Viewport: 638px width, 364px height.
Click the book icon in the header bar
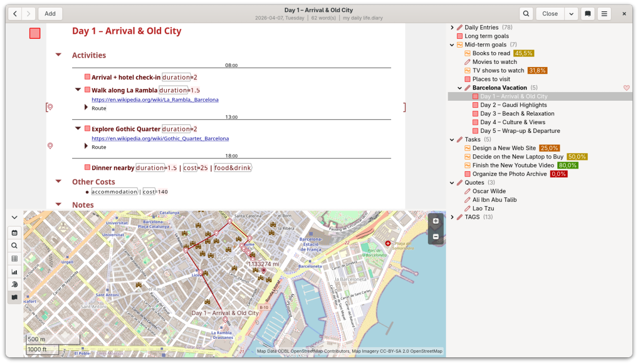click(x=588, y=14)
